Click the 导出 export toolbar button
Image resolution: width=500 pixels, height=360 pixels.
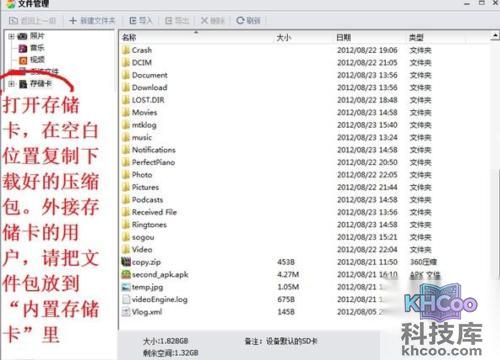(x=177, y=21)
